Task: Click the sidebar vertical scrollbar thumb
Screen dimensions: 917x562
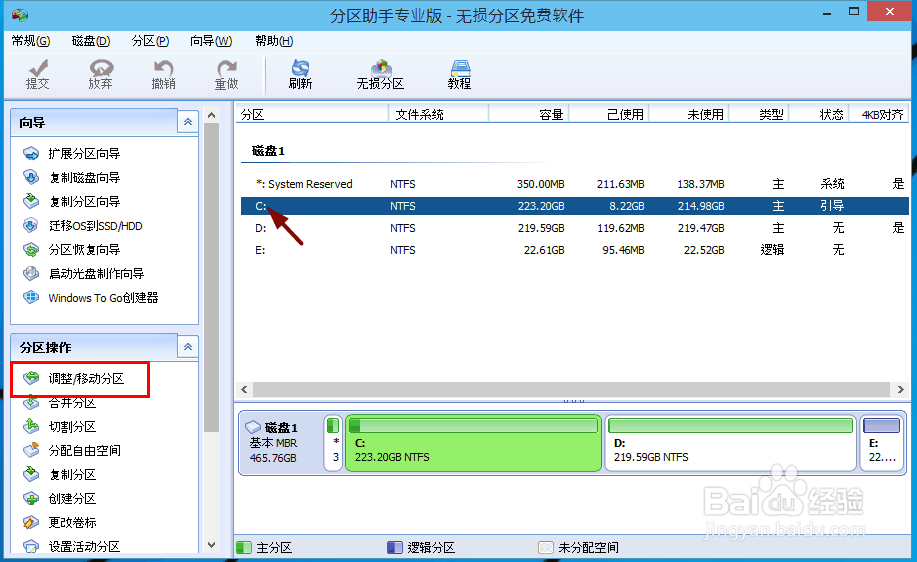Action: [x=212, y=278]
